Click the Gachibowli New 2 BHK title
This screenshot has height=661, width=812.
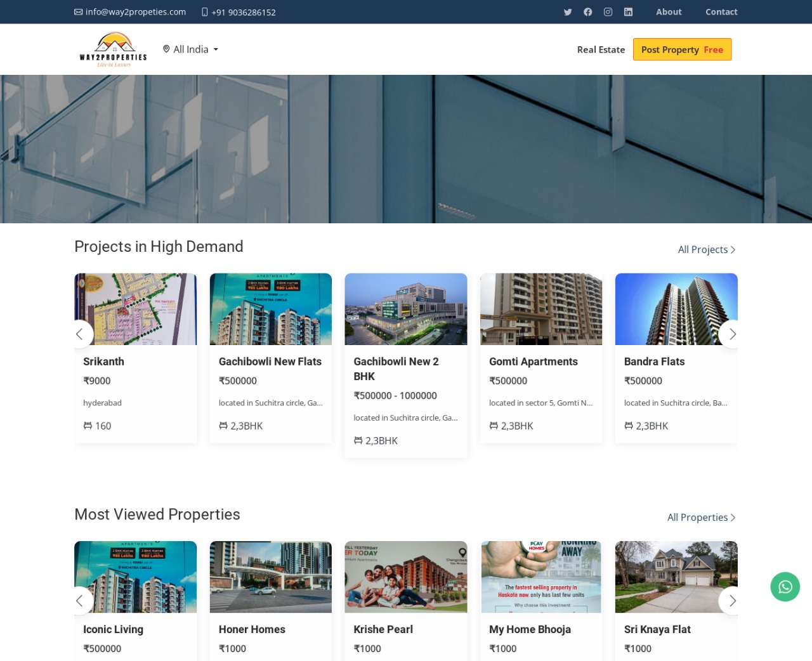tap(396, 369)
